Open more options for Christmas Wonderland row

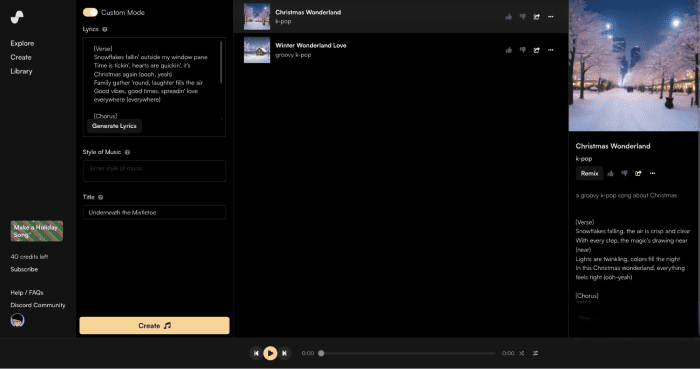(x=550, y=17)
